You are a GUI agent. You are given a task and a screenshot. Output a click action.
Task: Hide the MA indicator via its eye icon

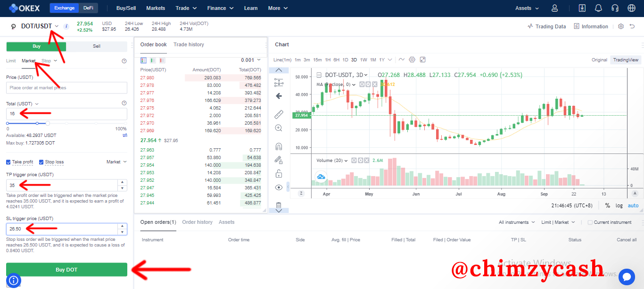[362, 84]
